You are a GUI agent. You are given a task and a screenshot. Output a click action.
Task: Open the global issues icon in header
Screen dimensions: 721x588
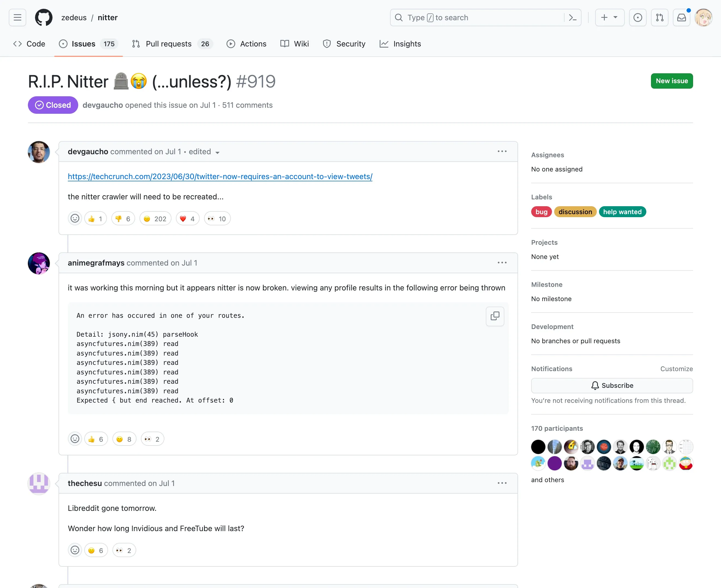coord(637,18)
